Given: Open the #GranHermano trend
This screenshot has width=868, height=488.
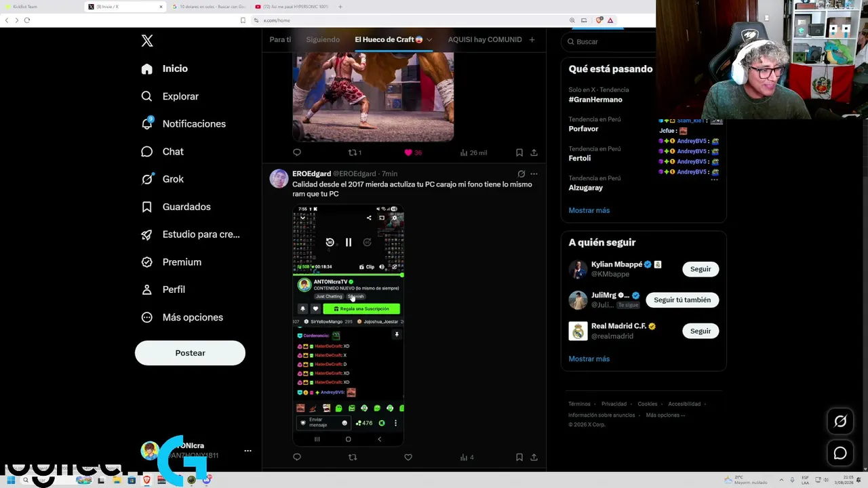Looking at the screenshot, I should click(x=595, y=100).
